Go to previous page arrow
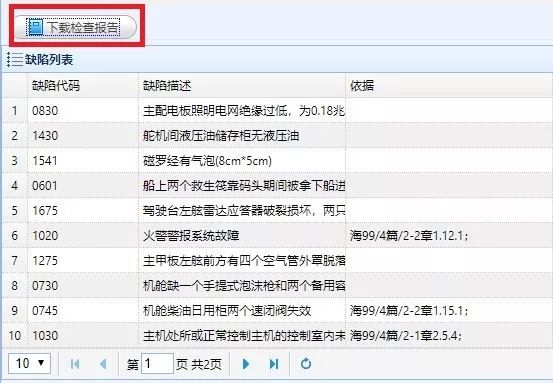553x383 pixels. [x=103, y=364]
